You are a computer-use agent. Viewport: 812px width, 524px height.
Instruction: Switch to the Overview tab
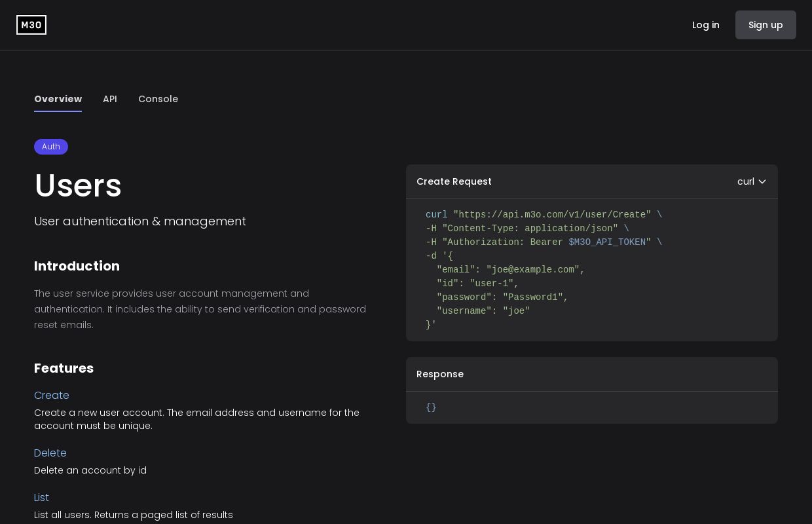click(x=58, y=99)
